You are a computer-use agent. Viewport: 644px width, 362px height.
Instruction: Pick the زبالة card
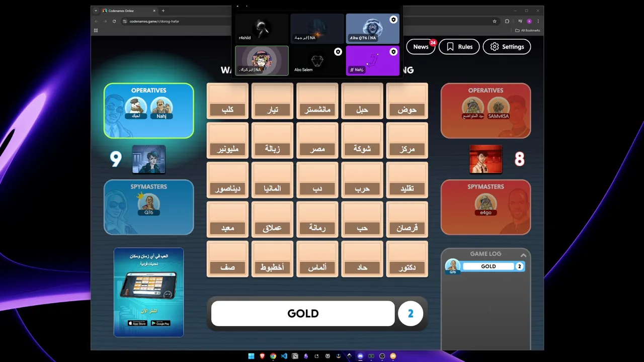coord(273,141)
